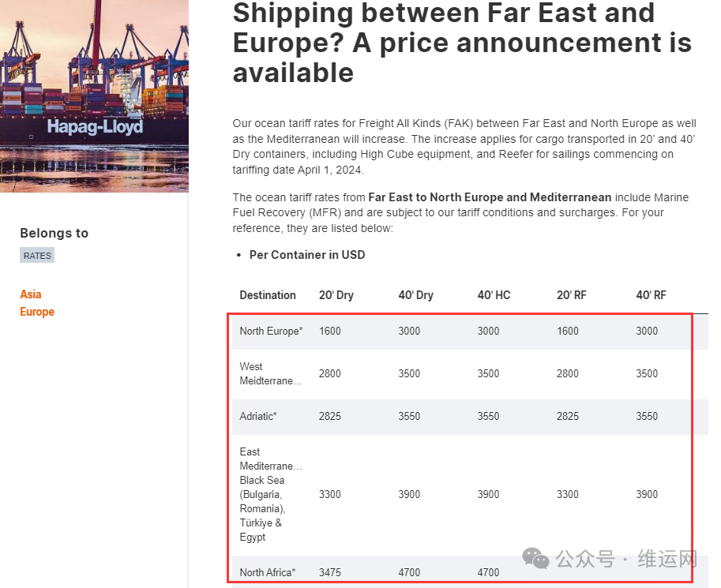Click the Destination column header

pyautogui.click(x=268, y=295)
